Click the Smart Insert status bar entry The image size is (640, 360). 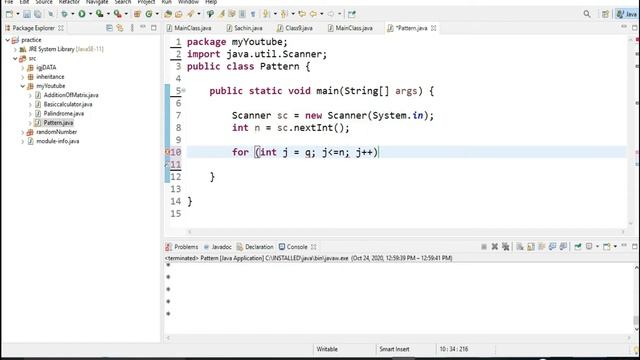[394, 349]
